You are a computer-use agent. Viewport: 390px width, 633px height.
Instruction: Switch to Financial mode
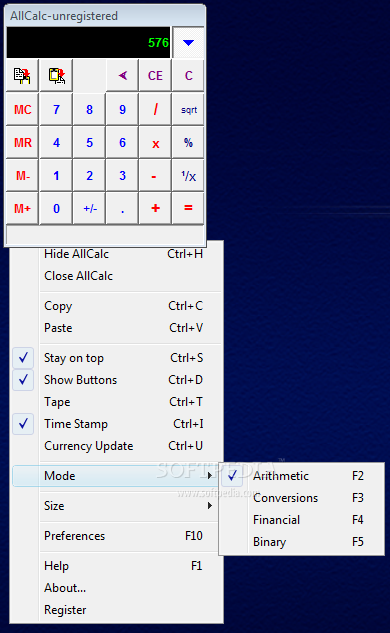click(x=302, y=520)
